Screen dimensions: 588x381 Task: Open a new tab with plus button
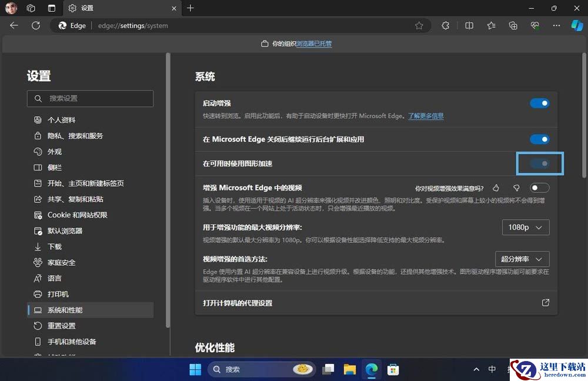click(191, 8)
